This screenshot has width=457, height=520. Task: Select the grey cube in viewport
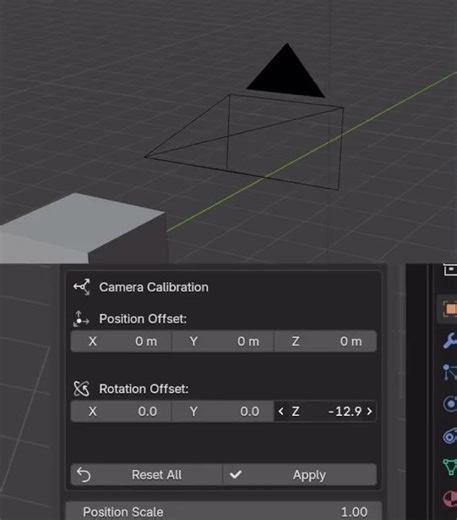[x=83, y=228]
